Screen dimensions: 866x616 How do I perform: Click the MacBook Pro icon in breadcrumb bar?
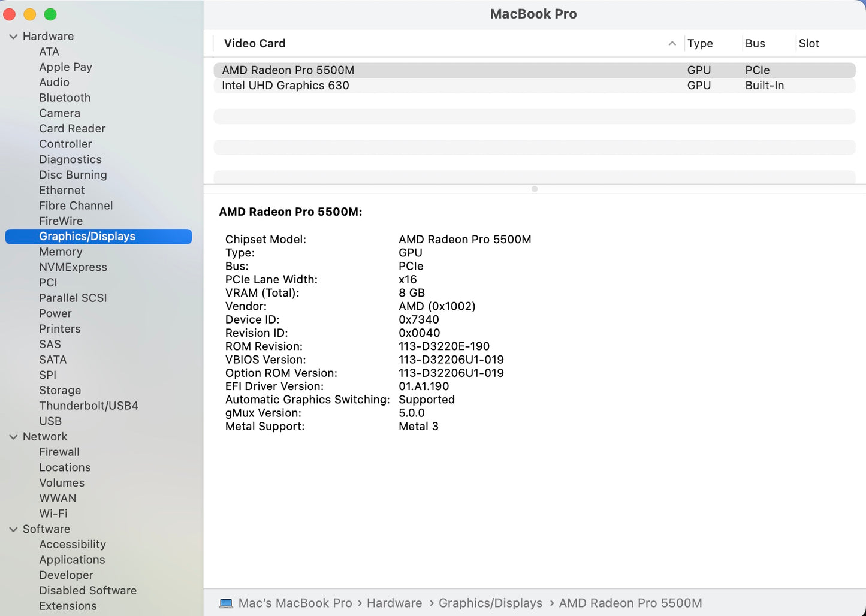tap(227, 603)
